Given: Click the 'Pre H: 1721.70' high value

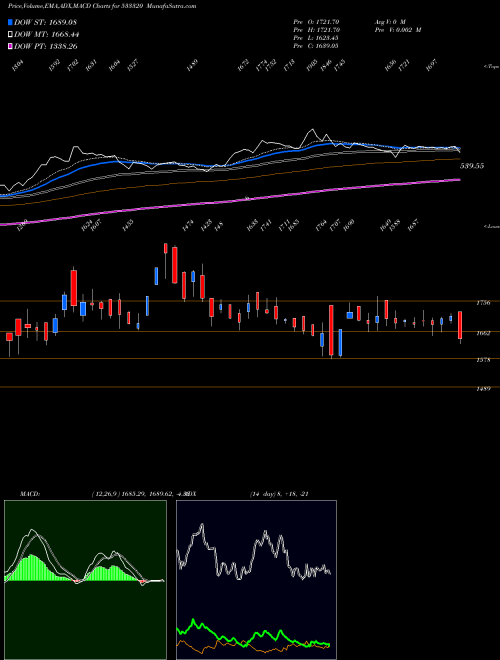Looking at the screenshot, I should tap(316, 29).
